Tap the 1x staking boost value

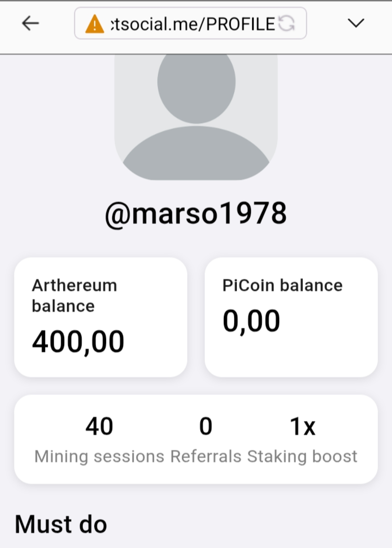coord(302,426)
